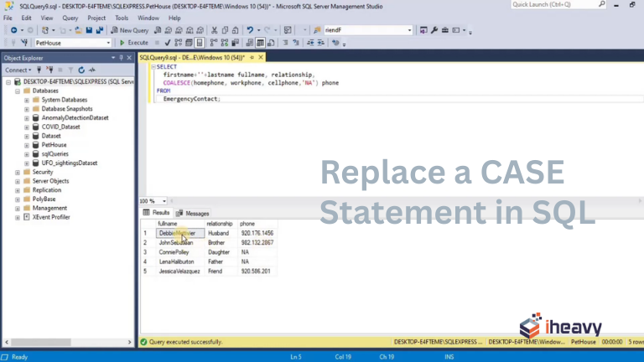This screenshot has height=362, width=644.
Task: Click the navigate Back arrow icon
Action: coord(13,30)
